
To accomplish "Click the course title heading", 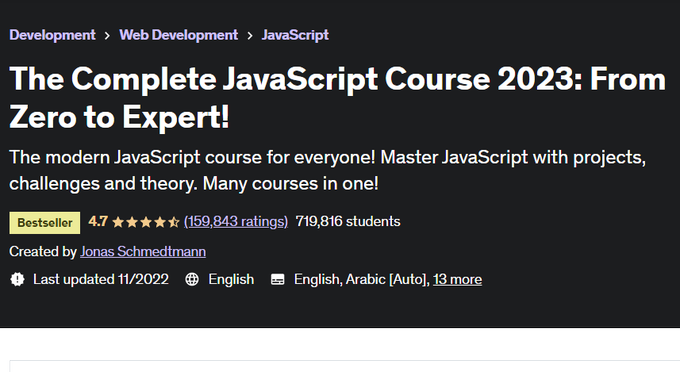I will click(337, 98).
